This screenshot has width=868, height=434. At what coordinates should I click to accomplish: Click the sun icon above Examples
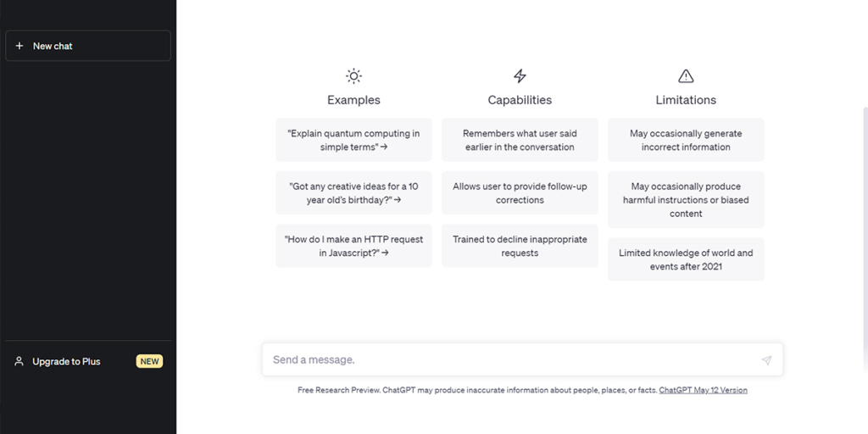point(353,76)
